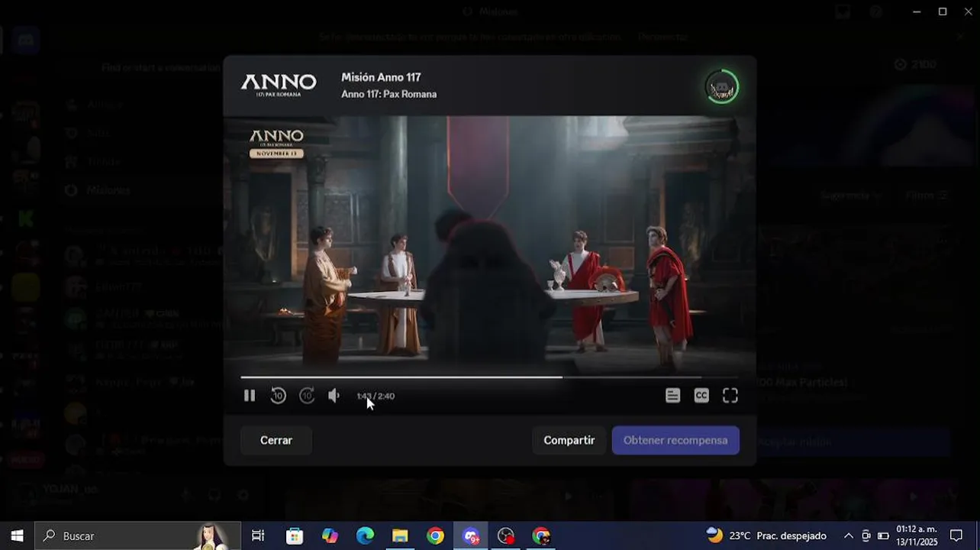Expand the hidden system tray icons

pos(848,535)
